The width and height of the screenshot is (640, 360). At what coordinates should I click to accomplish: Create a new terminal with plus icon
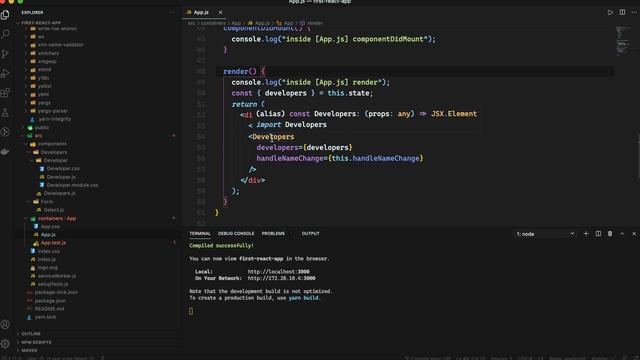pos(586,233)
